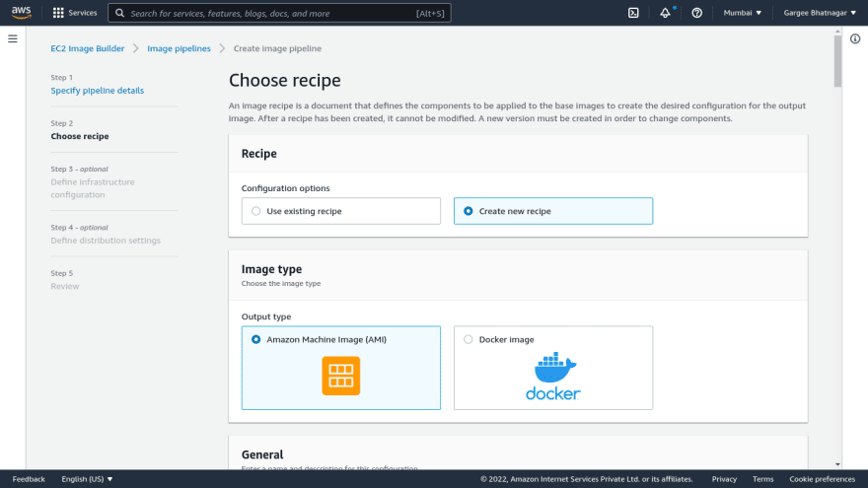
Task: Open the Services grid menu icon
Action: pyautogui.click(x=58, y=13)
